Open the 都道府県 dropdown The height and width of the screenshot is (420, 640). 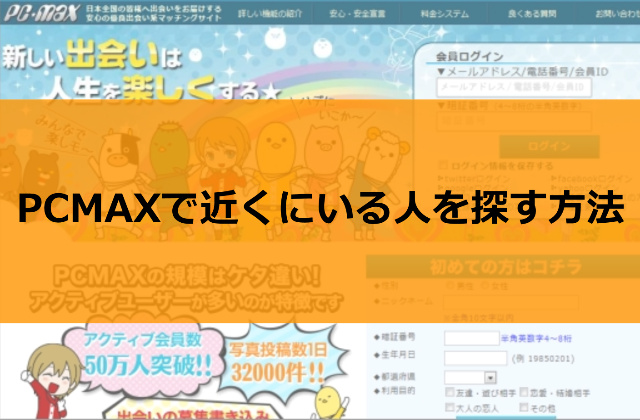click(470, 377)
